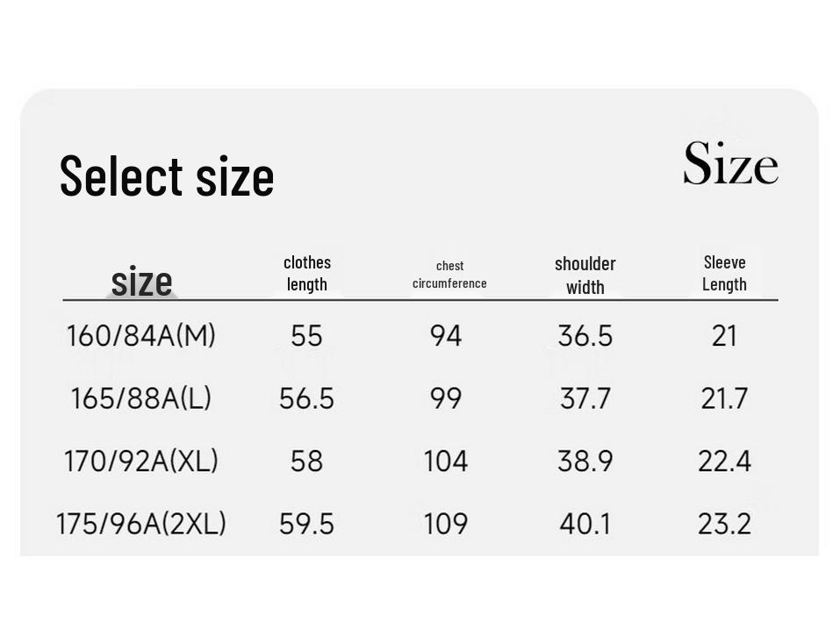Click sleeve length value 21.7
This screenshot has width=840, height=630.
point(724,398)
